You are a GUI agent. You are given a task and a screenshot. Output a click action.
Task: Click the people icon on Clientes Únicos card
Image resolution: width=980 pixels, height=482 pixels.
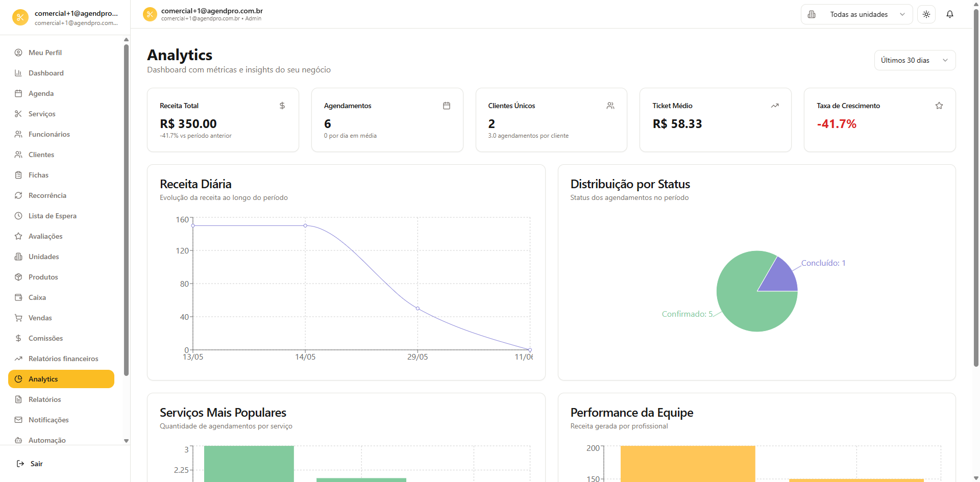[x=610, y=106]
